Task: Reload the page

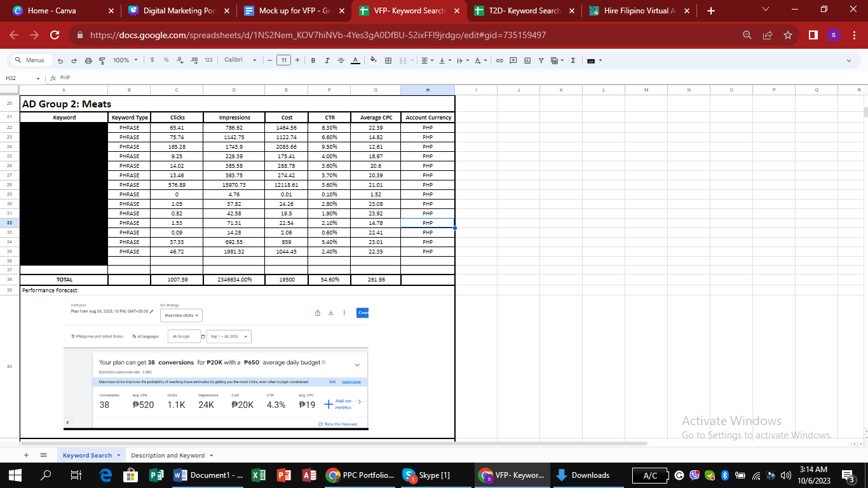Action: tap(55, 35)
